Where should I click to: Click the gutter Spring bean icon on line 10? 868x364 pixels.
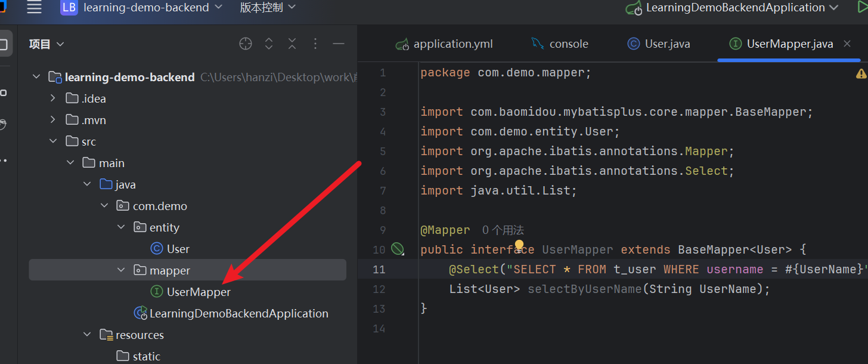[x=397, y=249]
